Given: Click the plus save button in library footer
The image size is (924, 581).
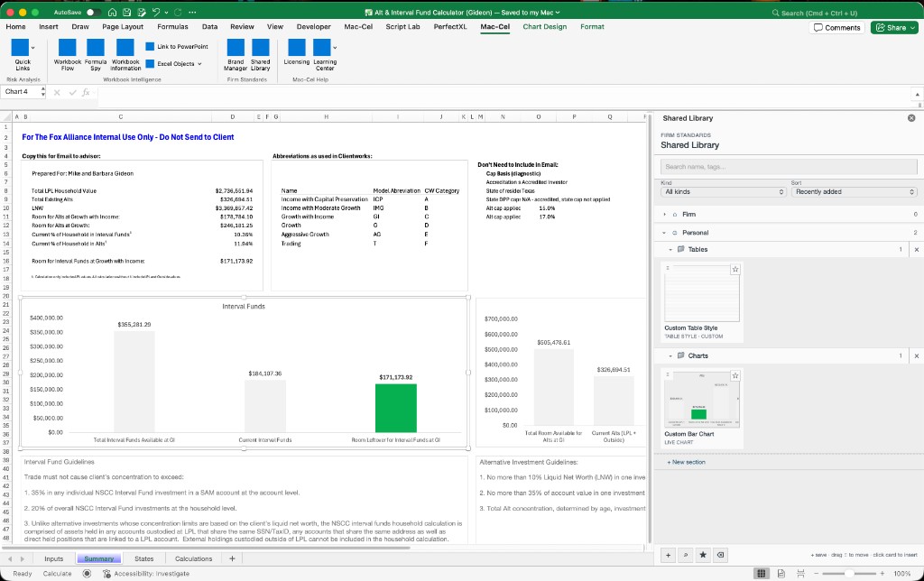Looking at the screenshot, I should pyautogui.click(x=669, y=555).
